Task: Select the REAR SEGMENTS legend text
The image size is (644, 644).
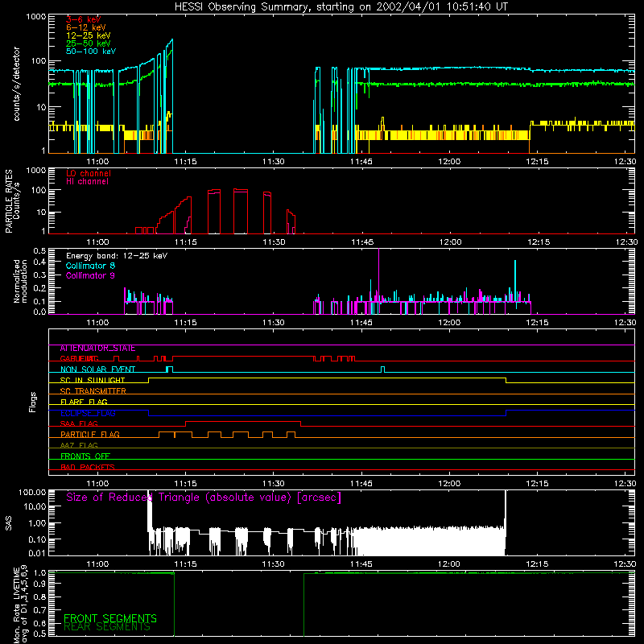Action: tap(107, 627)
